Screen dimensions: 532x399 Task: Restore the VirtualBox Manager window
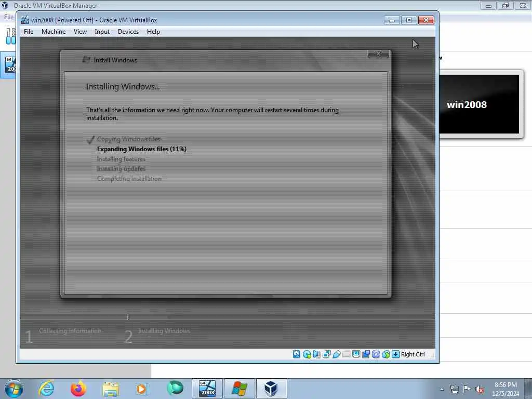coord(506,6)
